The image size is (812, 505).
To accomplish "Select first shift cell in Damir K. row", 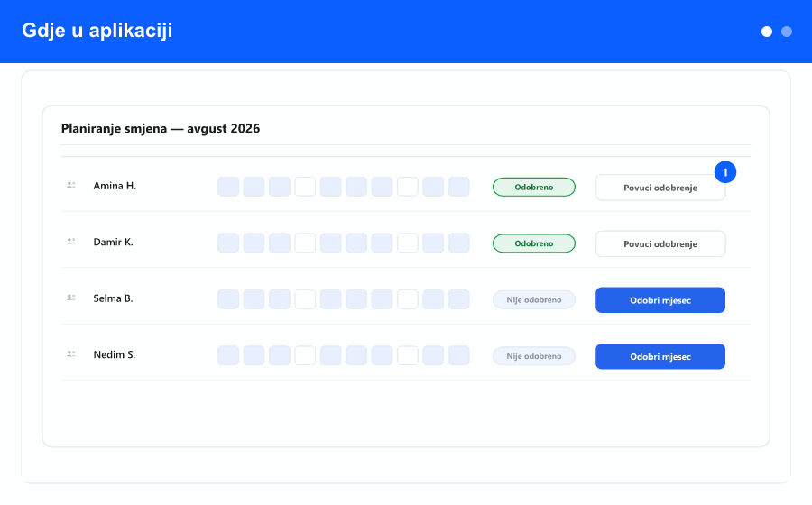I will (228, 243).
